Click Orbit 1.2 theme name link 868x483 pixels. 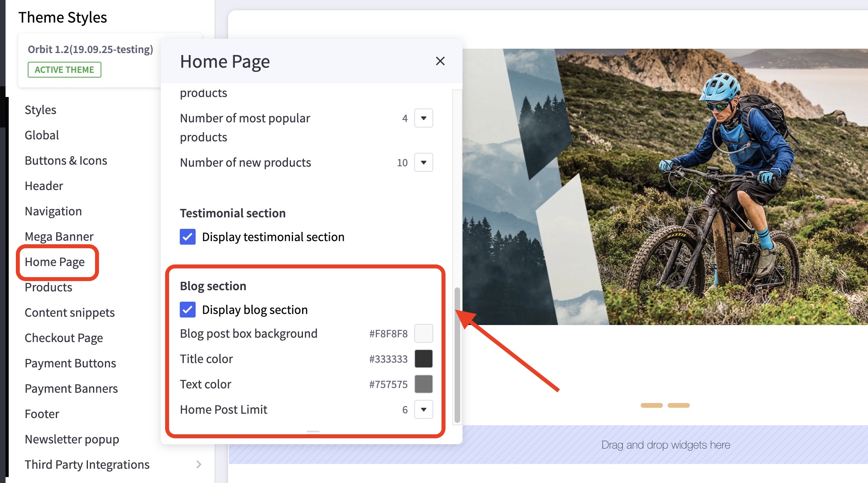90,49
